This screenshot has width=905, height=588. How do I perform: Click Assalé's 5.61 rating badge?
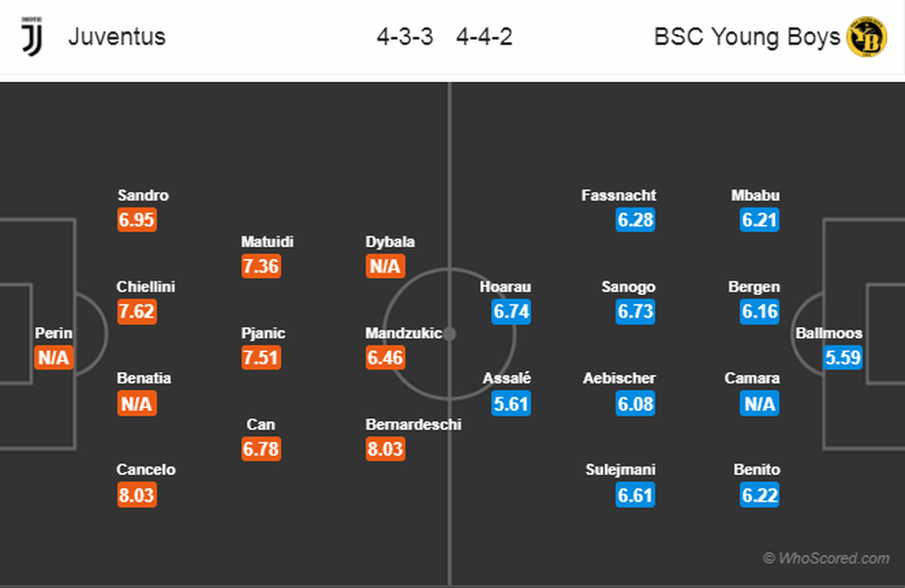(511, 403)
